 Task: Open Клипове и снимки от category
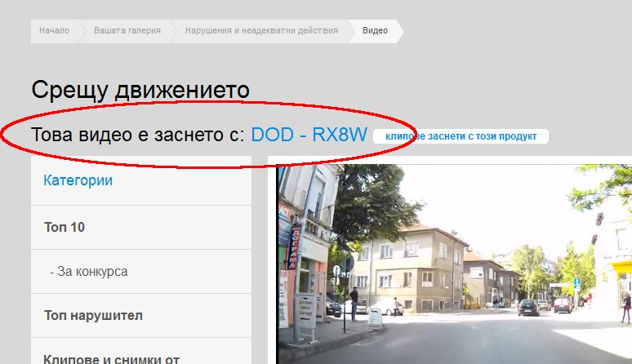[x=111, y=357]
